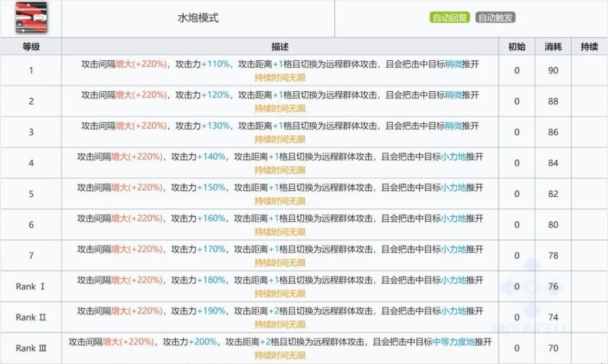Screen dimensions: 608x364
Task: Click cost value 80 in level 6 row
Action: point(553,225)
